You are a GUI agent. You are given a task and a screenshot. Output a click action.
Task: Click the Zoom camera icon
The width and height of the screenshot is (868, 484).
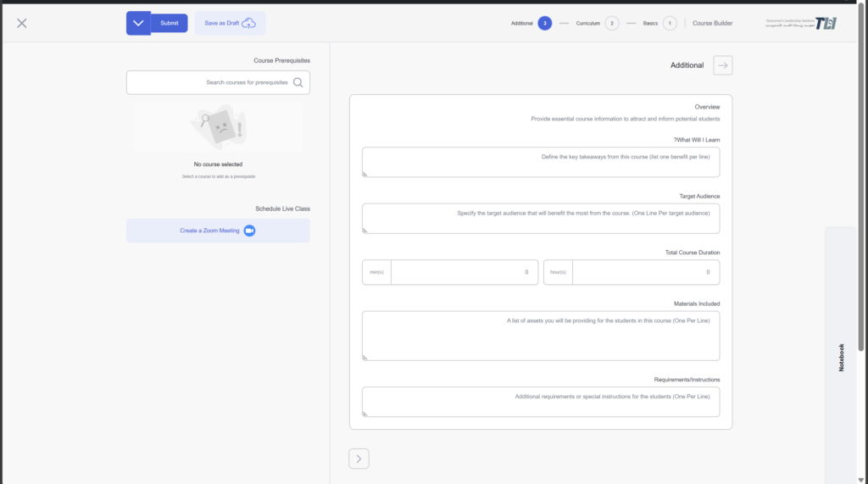(249, 231)
